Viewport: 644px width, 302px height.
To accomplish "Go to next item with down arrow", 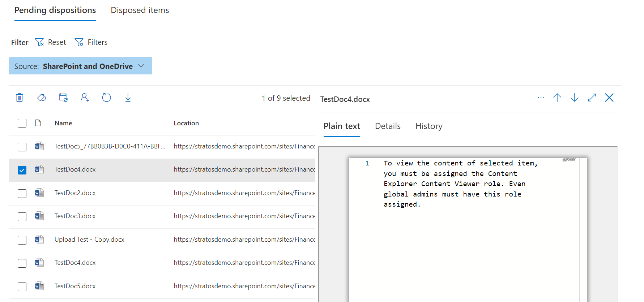I will click(x=574, y=98).
